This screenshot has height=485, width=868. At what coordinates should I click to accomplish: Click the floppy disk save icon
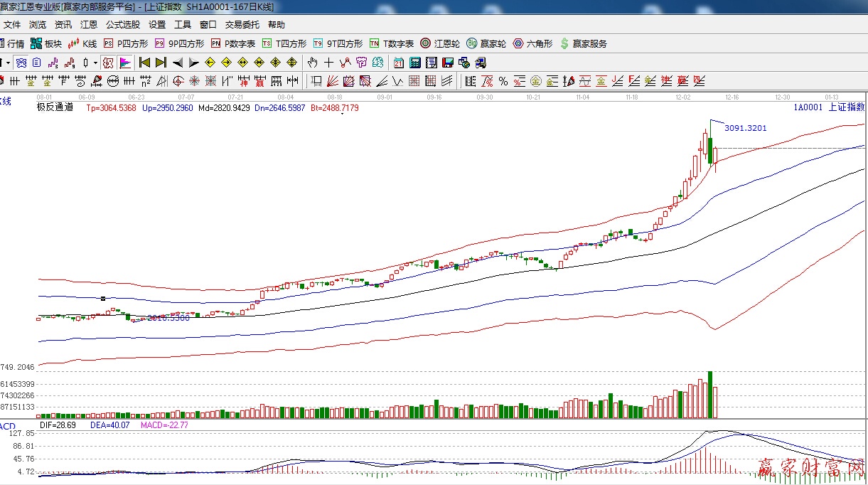(x=447, y=63)
